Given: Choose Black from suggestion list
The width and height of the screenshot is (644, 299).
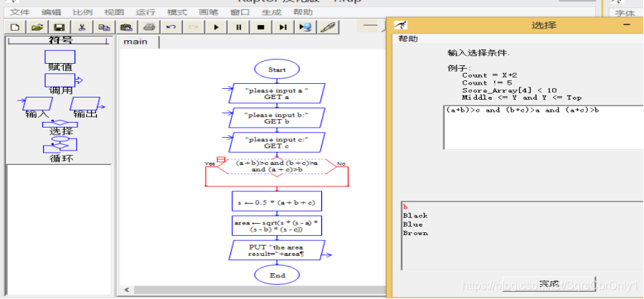Looking at the screenshot, I should click(x=415, y=216).
